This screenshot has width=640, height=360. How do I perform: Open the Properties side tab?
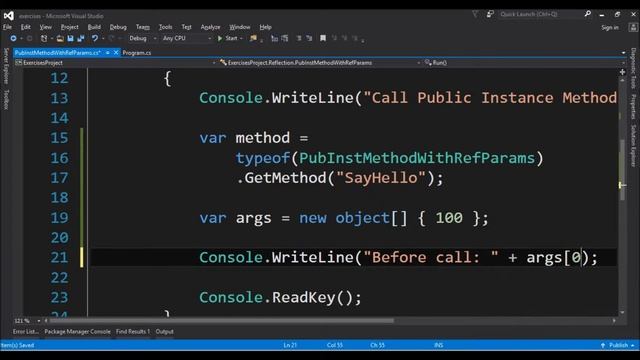click(x=633, y=107)
